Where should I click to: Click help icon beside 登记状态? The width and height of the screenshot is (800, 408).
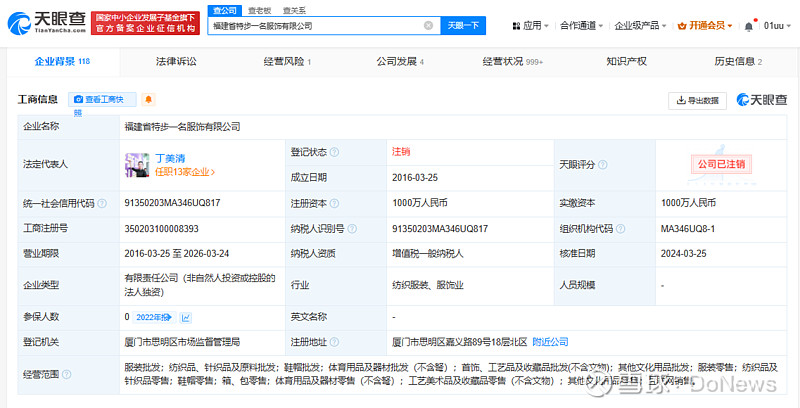point(334,152)
